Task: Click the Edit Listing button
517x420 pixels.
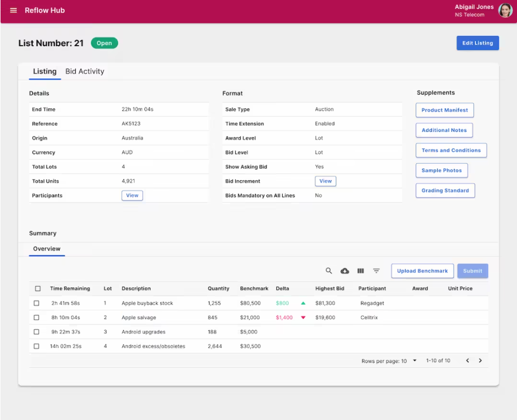Action: point(478,43)
